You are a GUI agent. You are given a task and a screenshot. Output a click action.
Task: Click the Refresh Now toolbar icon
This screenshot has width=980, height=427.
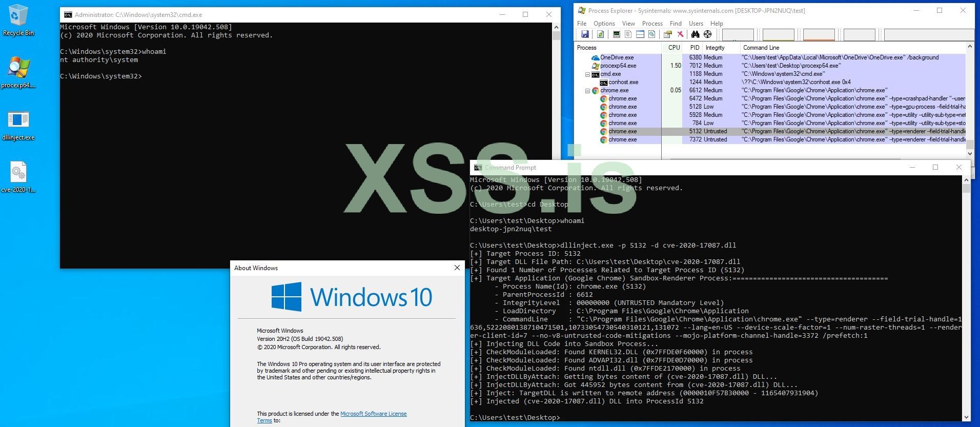click(x=600, y=34)
